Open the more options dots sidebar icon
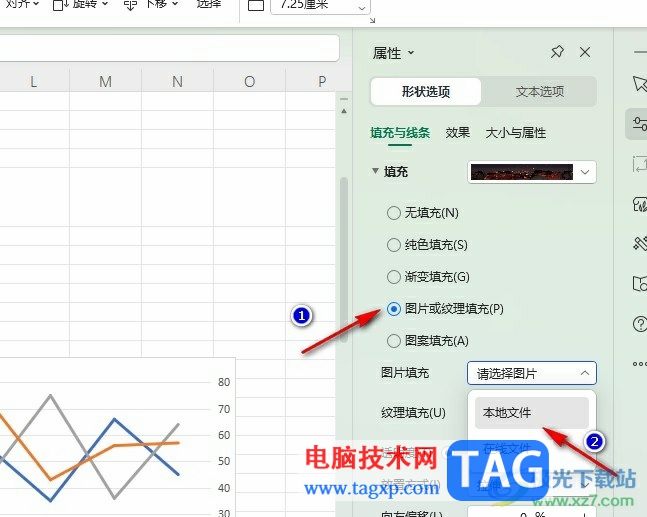Viewport: 647px width, 517px height. [x=639, y=364]
